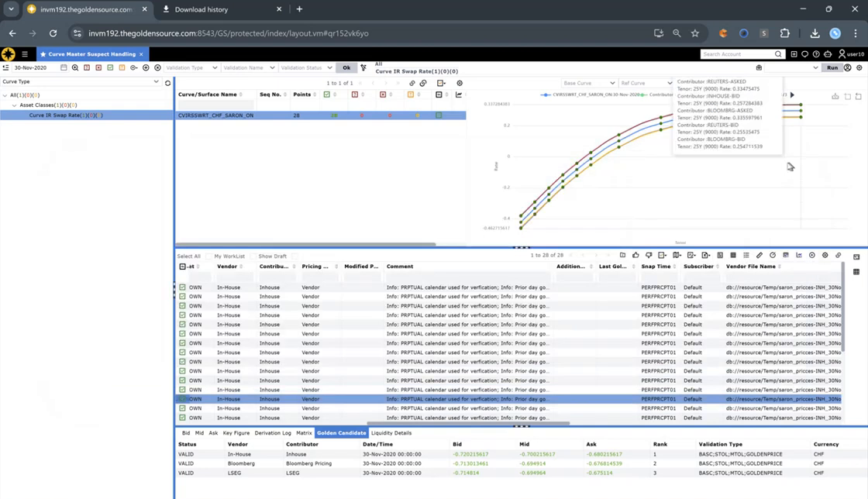Click the play arrow in chart legend

tap(792, 95)
